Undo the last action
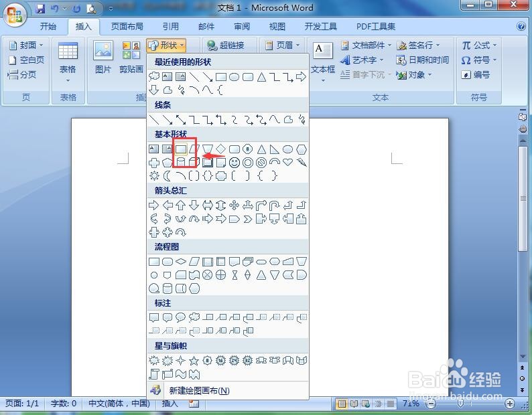The image size is (532, 415). coord(55,9)
